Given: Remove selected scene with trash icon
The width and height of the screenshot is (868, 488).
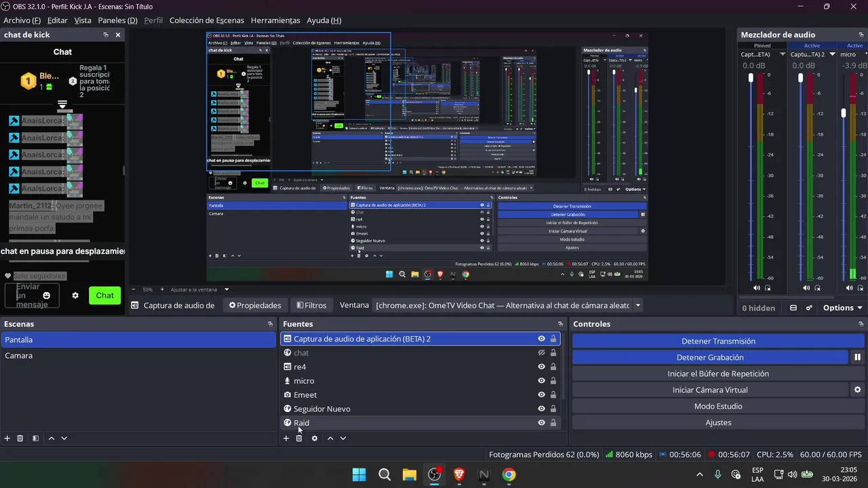Looking at the screenshot, I should pyautogui.click(x=20, y=439).
